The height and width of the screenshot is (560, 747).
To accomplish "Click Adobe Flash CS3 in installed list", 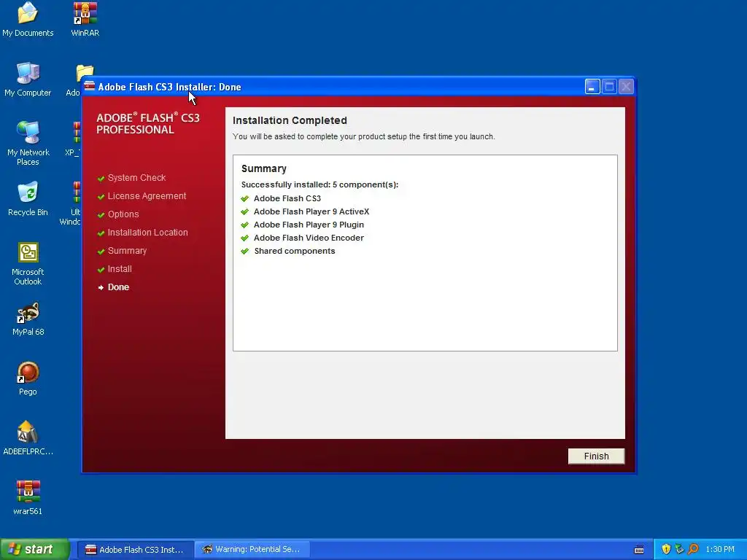I will click(287, 198).
